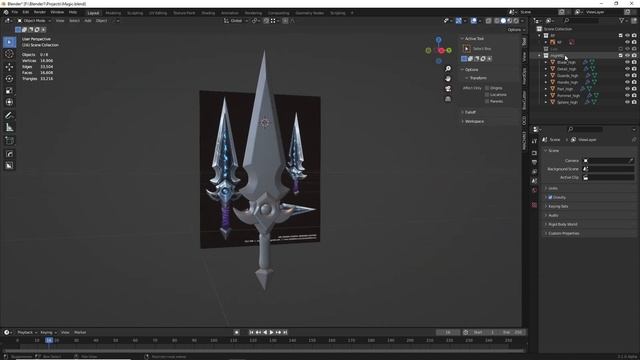Switch to the Sculpting workspace tab

[135, 13]
